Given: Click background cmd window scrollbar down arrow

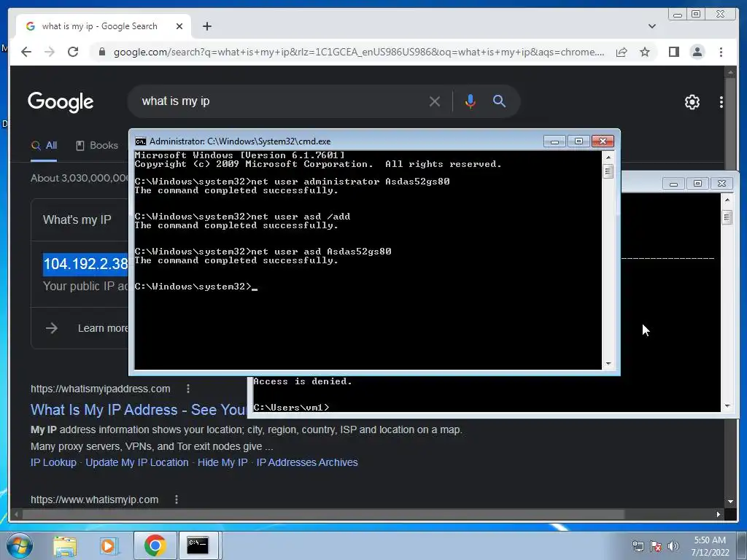Looking at the screenshot, I should tap(727, 406).
